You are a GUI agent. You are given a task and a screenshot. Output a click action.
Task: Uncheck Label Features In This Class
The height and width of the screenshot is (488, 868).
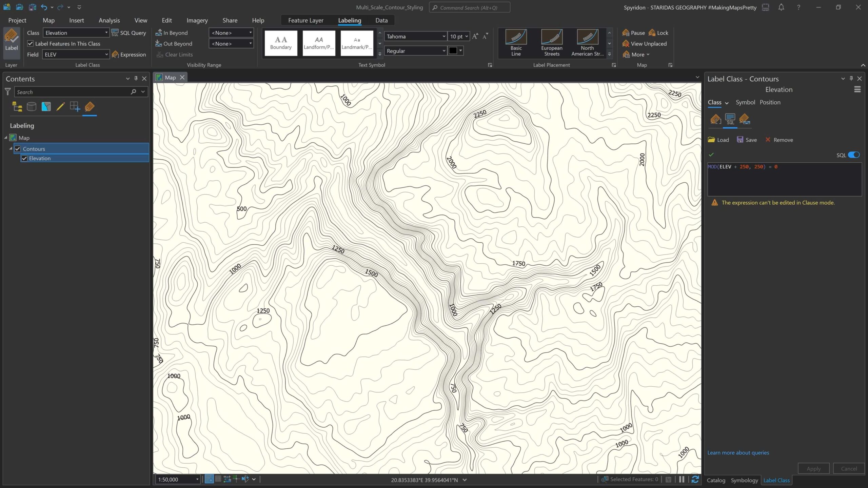tap(31, 44)
